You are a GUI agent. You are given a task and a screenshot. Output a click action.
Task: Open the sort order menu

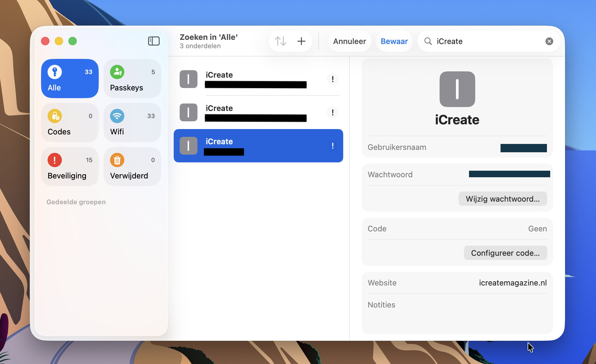[x=280, y=41]
